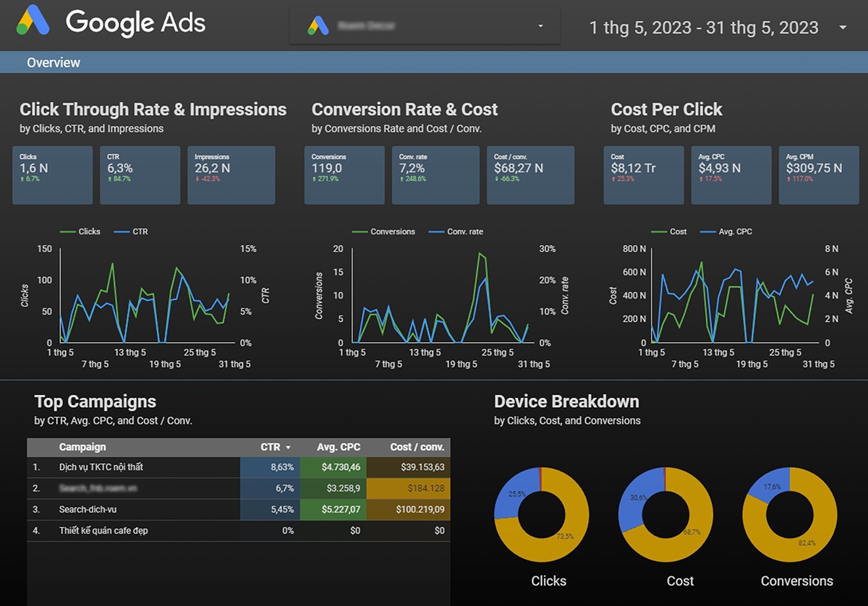Viewport: 868px width, 606px height.
Task: Click the Campaign column header
Action: [82, 447]
